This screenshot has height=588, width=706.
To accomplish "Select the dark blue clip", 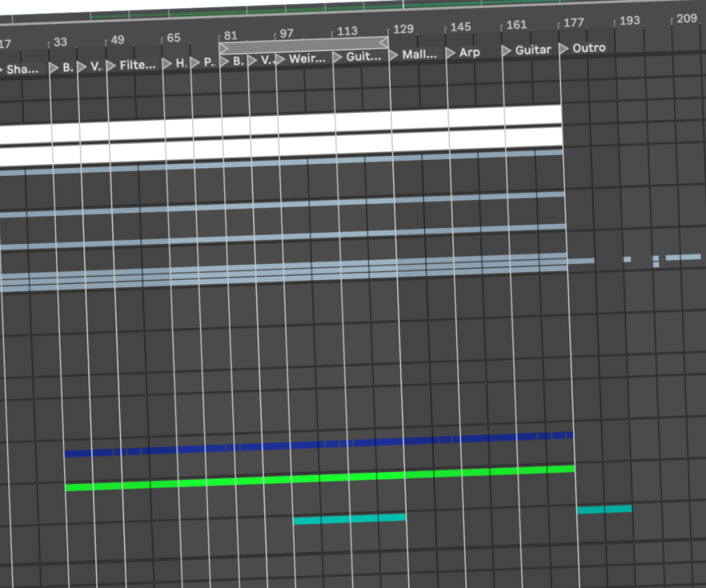I will pyautogui.click(x=319, y=445).
